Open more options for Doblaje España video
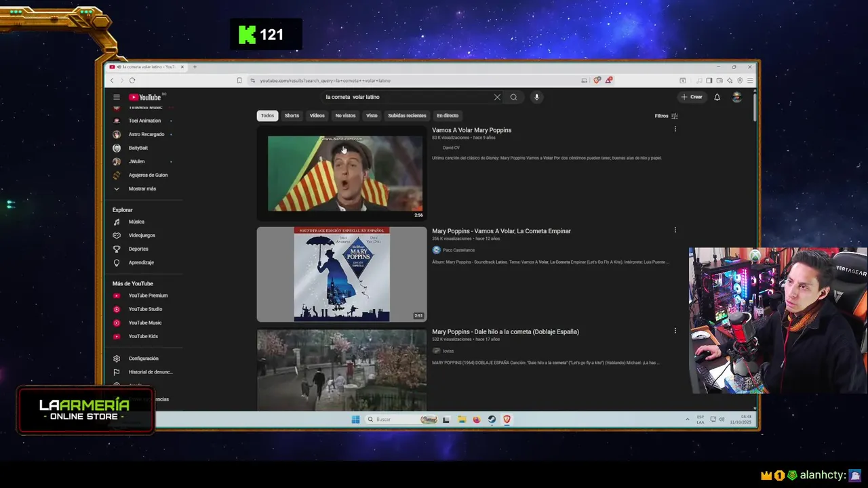The image size is (868, 488). pos(675,331)
